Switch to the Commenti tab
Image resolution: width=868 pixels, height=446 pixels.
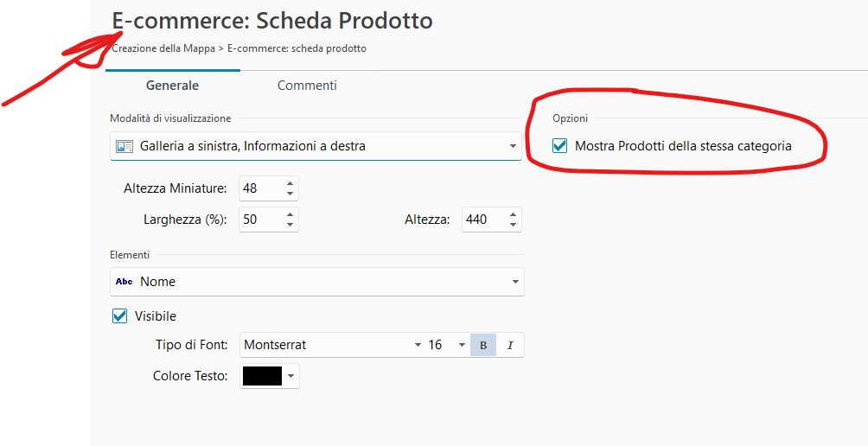[307, 86]
